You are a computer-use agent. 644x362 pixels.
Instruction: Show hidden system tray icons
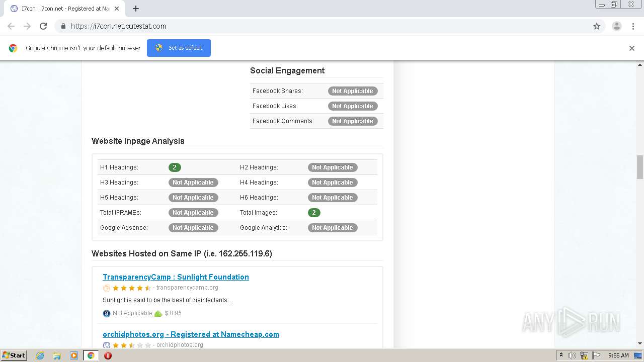[561, 355]
